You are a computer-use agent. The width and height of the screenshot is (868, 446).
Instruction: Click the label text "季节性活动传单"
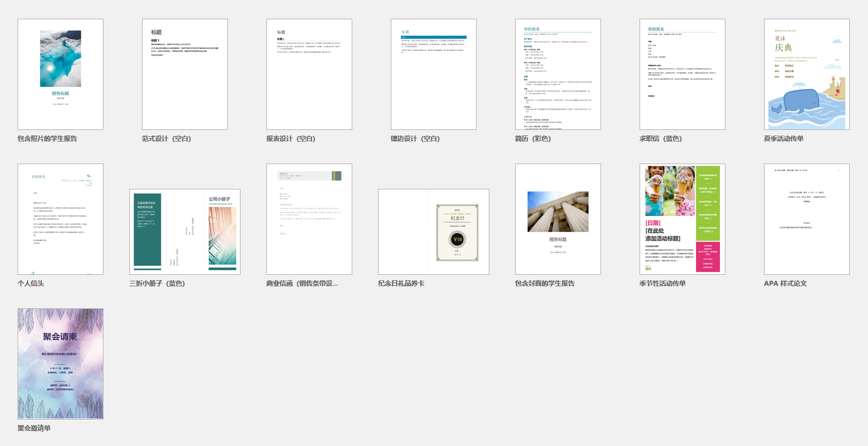pyautogui.click(x=663, y=284)
